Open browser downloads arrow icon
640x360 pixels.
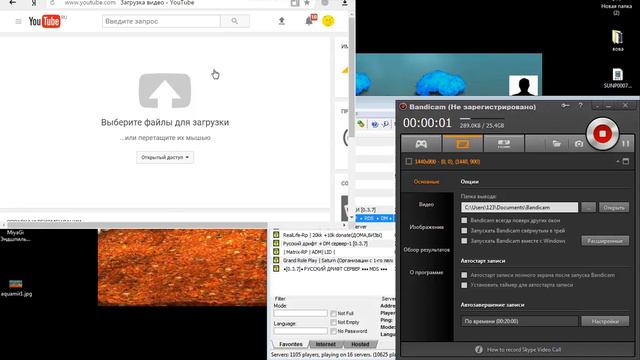pos(345,3)
